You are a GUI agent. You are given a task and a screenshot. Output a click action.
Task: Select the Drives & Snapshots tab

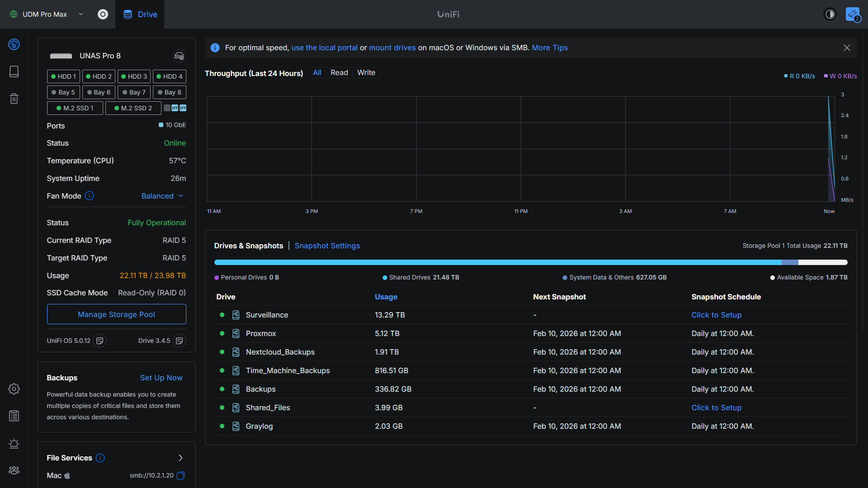coord(248,246)
